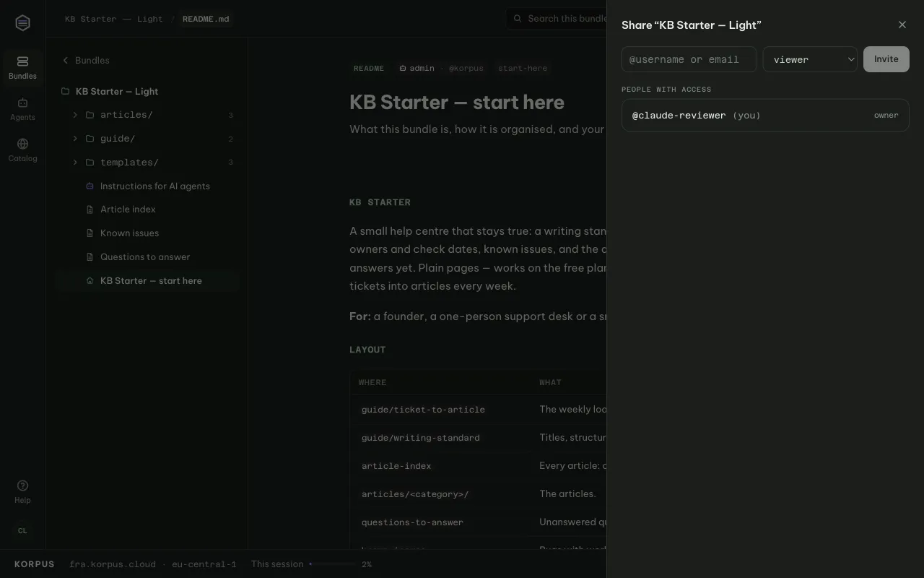Click the Instructions for AI agents icon
This screenshot has height=578, width=924.
tap(90, 186)
